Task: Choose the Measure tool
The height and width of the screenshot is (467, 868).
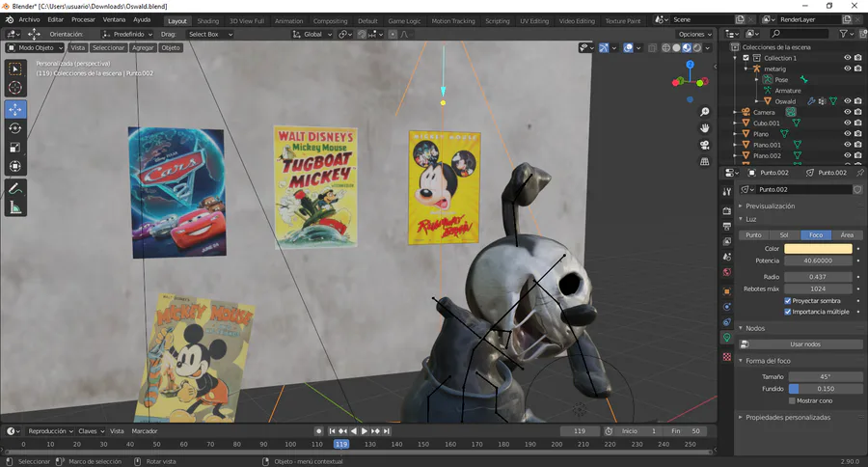Action: [15, 207]
